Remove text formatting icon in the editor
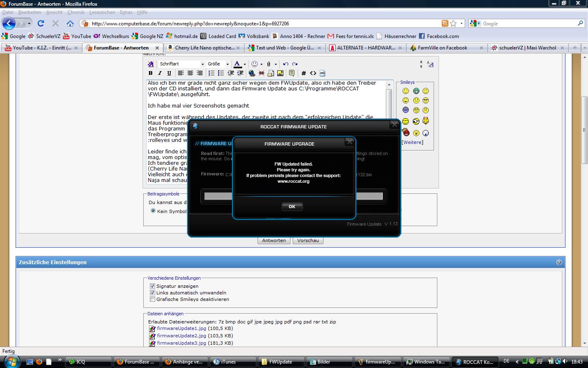Image resolution: width=588 pixels, height=368 pixels. pos(151,64)
